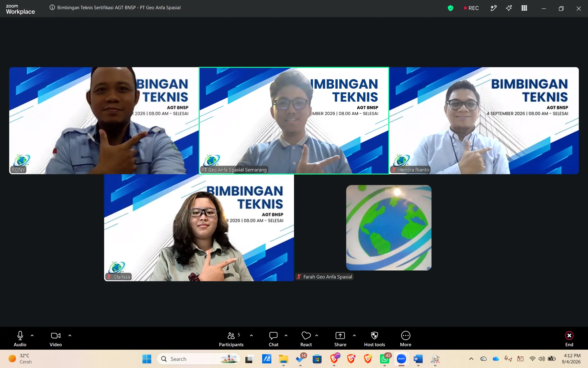The height and width of the screenshot is (368, 588).
Task: Mute microphone with the Audio button
Action: pos(20,339)
